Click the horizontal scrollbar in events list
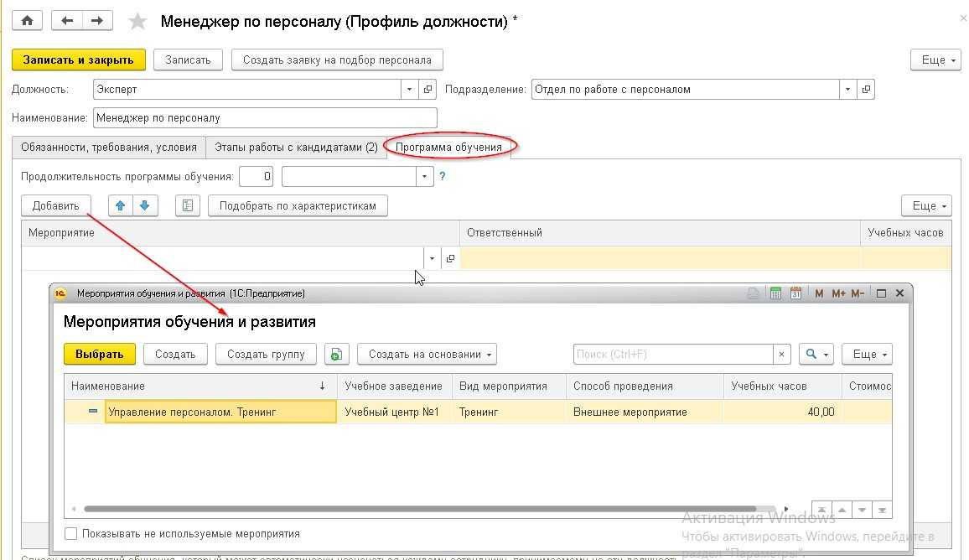 (419, 509)
